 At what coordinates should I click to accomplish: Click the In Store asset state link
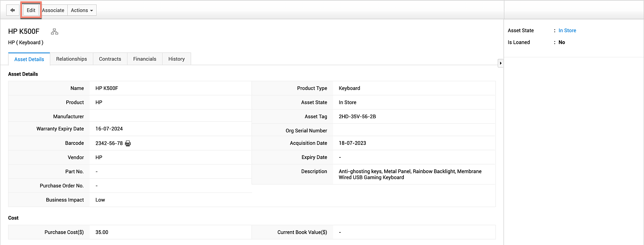[x=567, y=31]
